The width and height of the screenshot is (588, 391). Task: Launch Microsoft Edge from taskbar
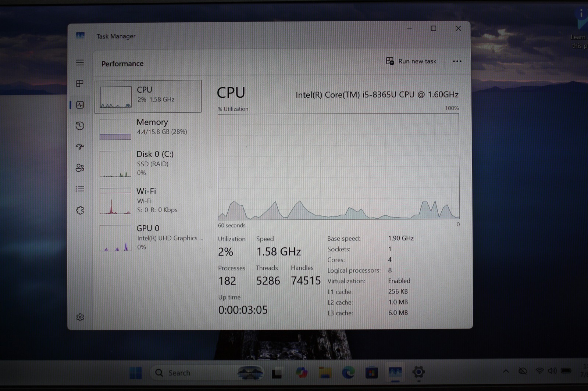(348, 373)
